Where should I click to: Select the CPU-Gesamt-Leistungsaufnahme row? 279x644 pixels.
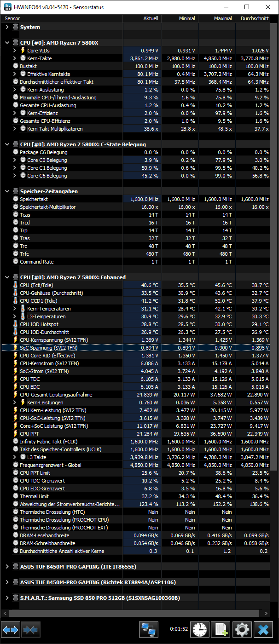coord(136,395)
